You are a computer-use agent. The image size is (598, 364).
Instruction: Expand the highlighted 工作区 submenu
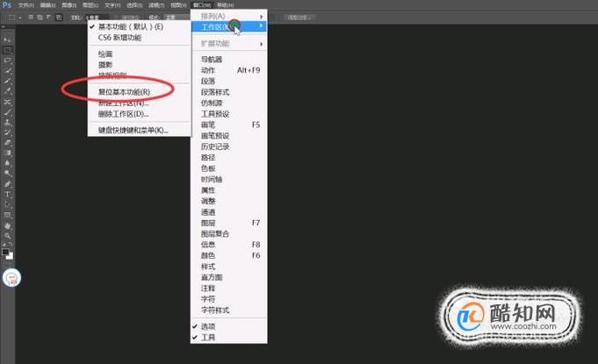click(x=229, y=26)
